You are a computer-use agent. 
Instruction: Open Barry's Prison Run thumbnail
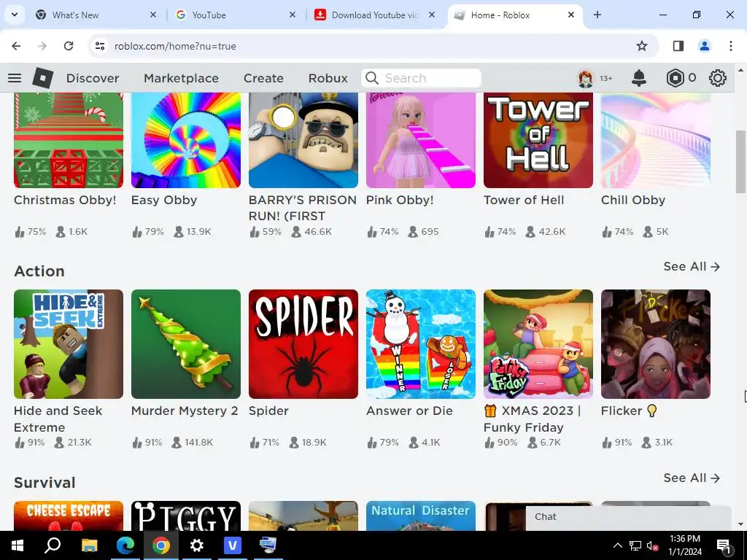click(303, 140)
